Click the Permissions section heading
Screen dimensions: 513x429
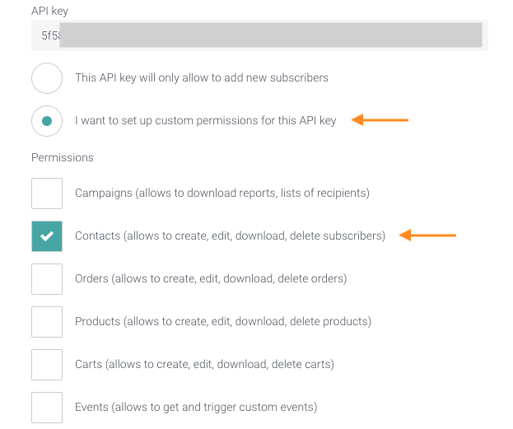point(62,157)
